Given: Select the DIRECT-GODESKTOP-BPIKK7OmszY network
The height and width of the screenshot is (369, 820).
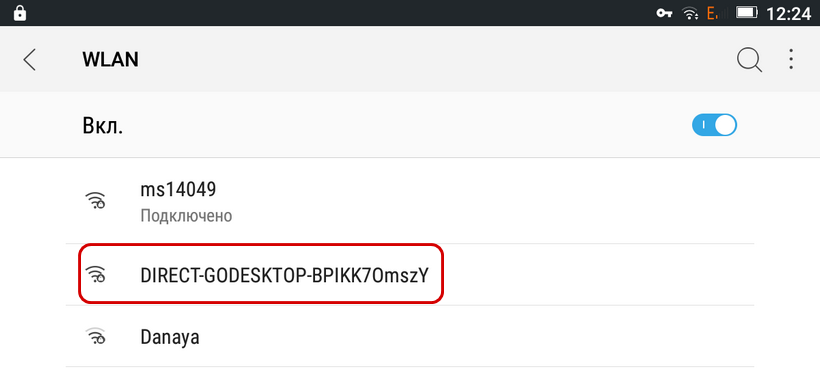Looking at the screenshot, I should [x=409, y=274].
